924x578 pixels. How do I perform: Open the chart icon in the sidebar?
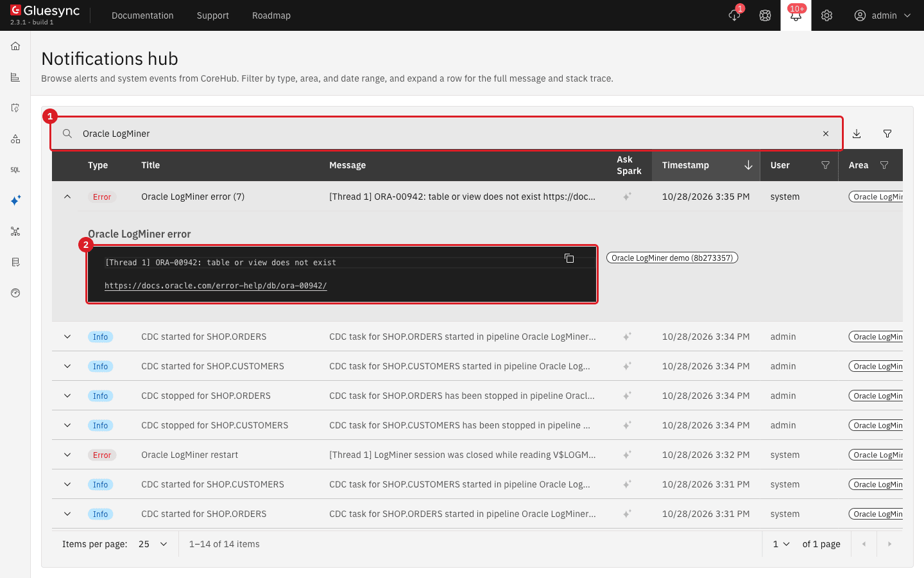click(x=15, y=77)
